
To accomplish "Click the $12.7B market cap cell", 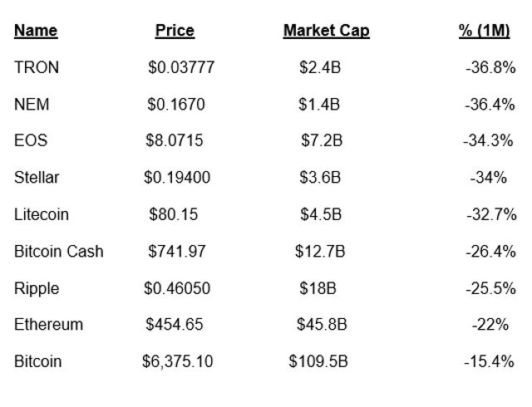I will (320, 251).
